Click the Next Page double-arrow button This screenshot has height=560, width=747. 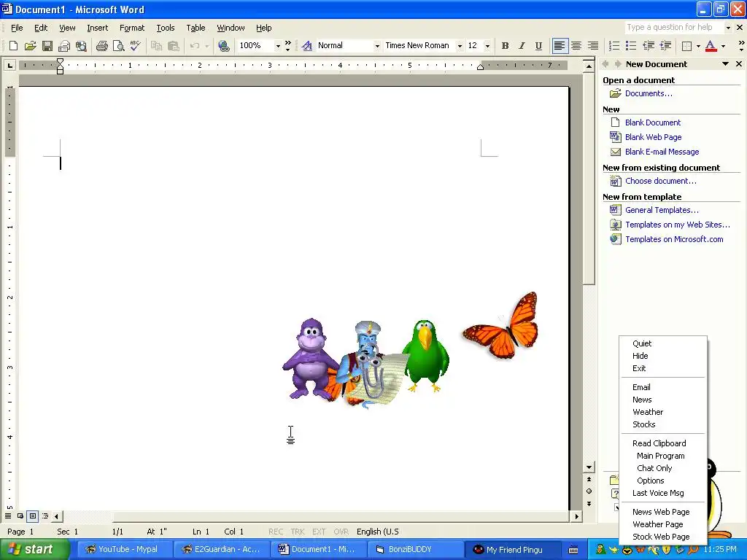pyautogui.click(x=589, y=504)
